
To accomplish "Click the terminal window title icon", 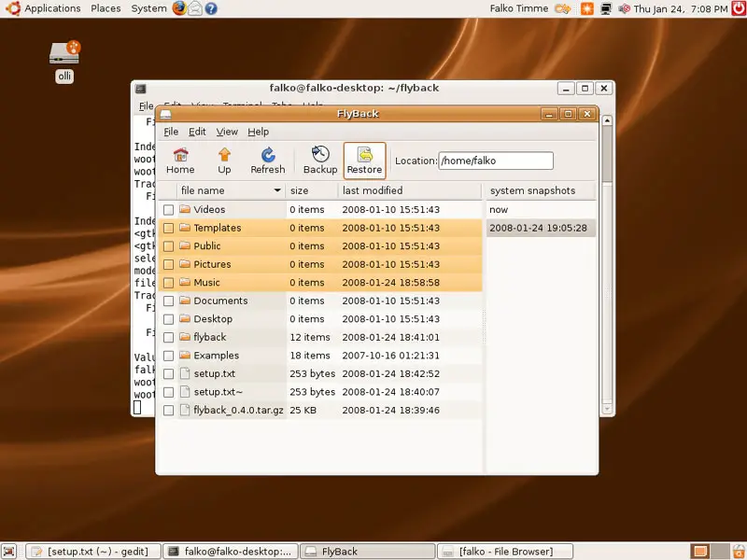I will coord(141,88).
